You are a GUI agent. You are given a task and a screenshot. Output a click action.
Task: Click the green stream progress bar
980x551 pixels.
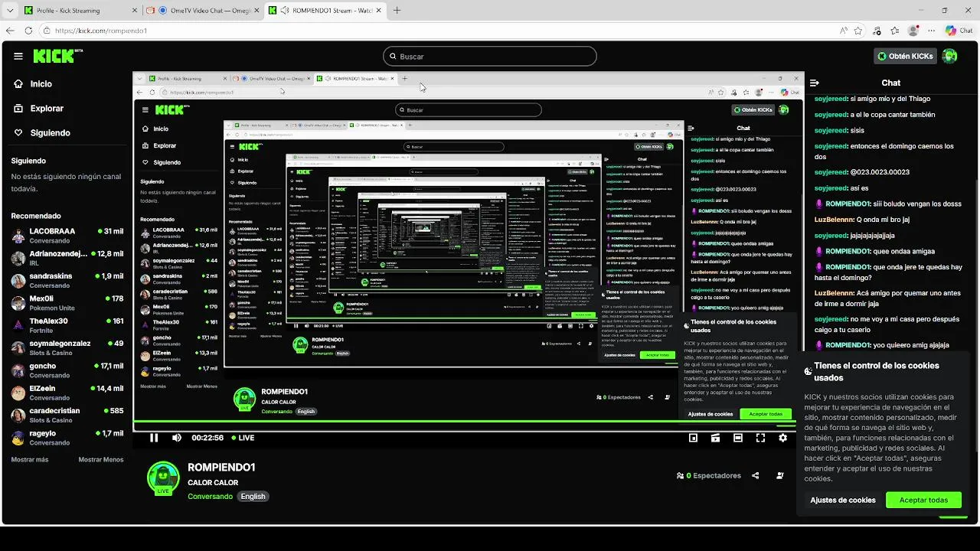click(464, 421)
